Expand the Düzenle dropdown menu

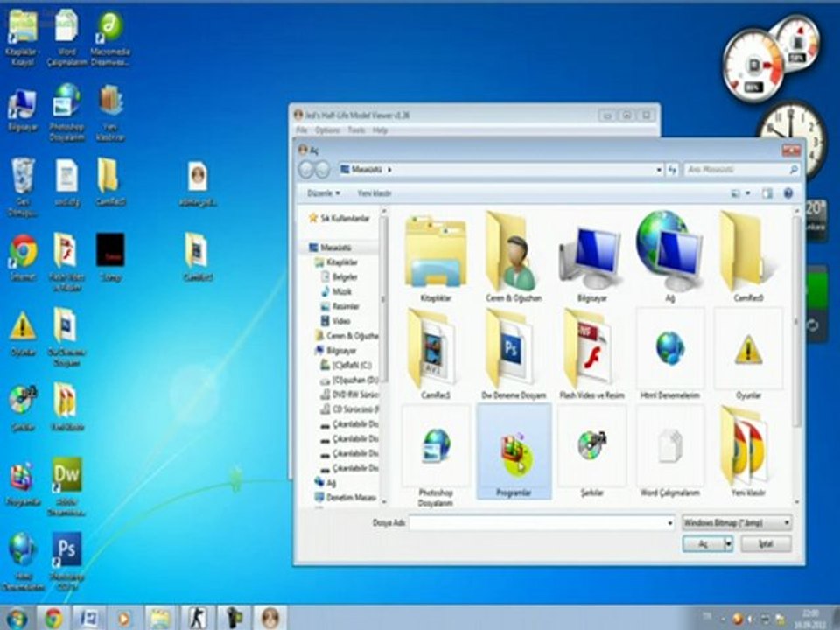pos(323,193)
